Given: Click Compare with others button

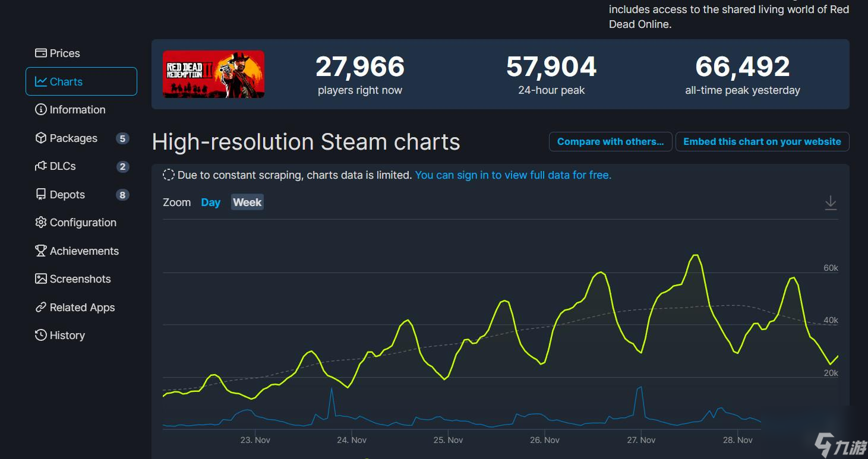Looking at the screenshot, I should 611,142.
